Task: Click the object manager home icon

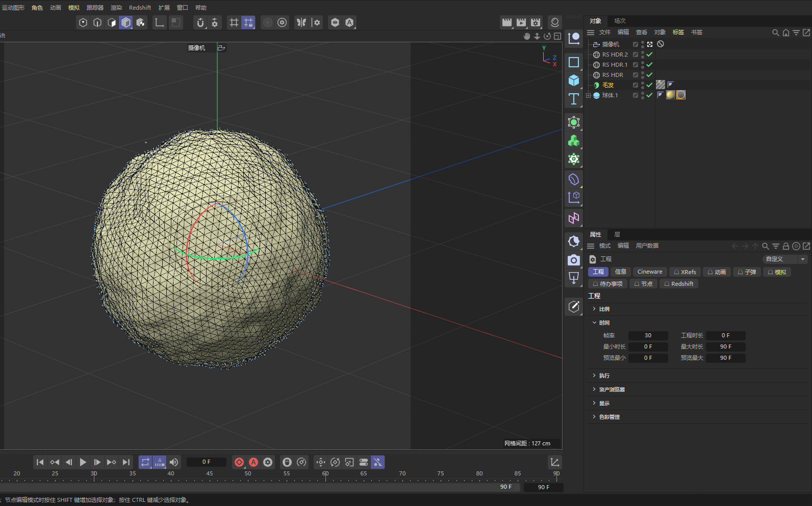Action: point(786,33)
